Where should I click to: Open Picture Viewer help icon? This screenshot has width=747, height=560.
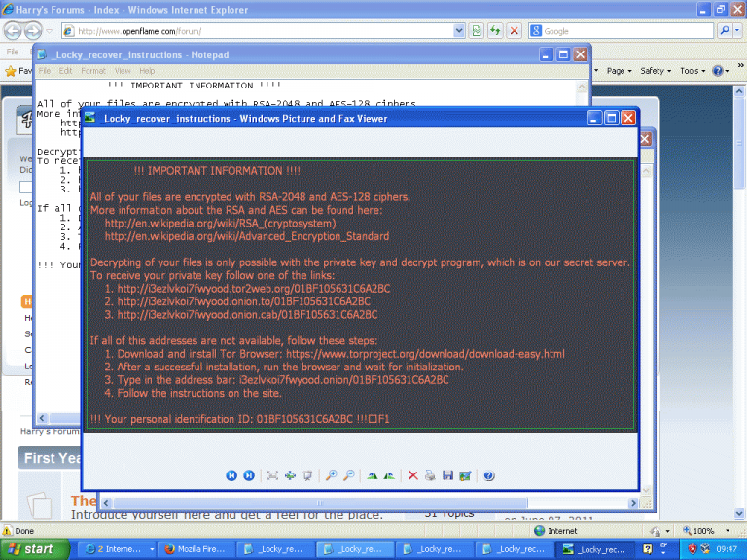tap(489, 475)
